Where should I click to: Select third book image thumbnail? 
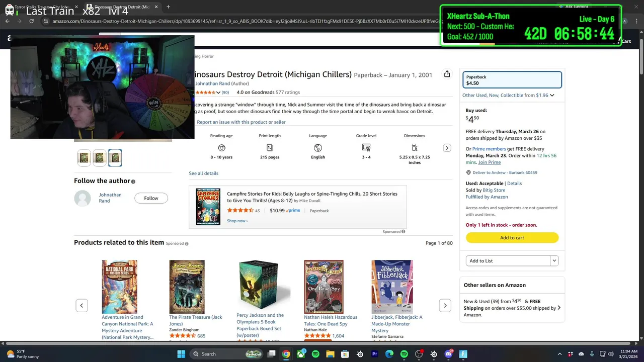[x=115, y=158]
